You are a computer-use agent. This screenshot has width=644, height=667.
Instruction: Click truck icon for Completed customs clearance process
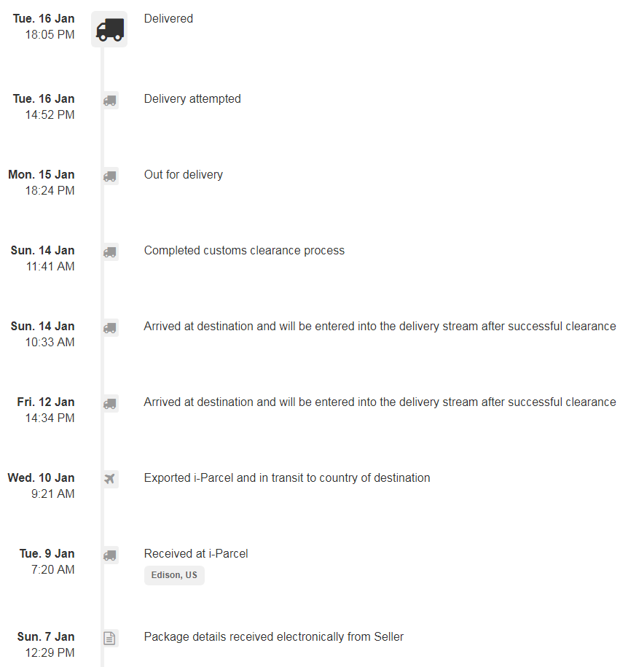(x=110, y=251)
